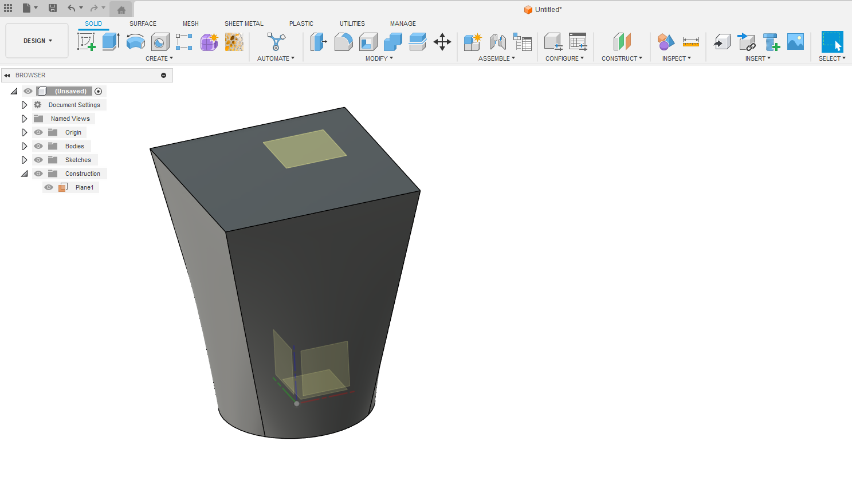Activate the Unsaved component radio button
Viewport: 852px width, 504px height.
[x=99, y=91]
